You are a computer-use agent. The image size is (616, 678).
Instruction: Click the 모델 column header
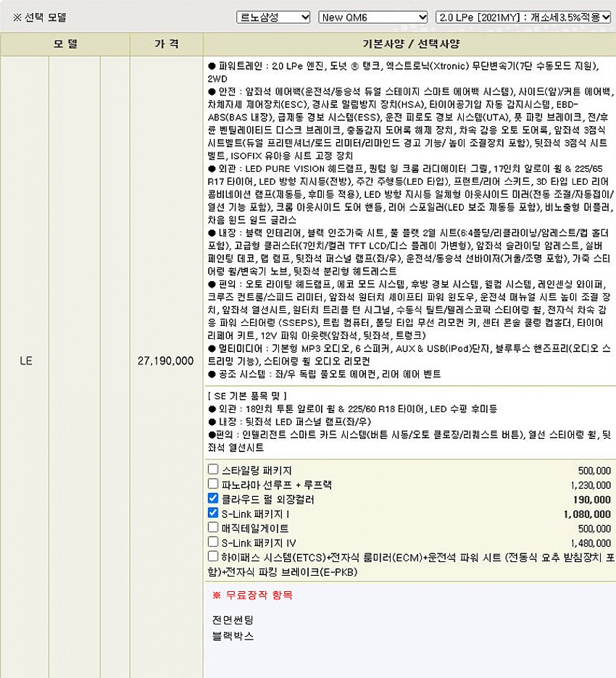point(65,44)
